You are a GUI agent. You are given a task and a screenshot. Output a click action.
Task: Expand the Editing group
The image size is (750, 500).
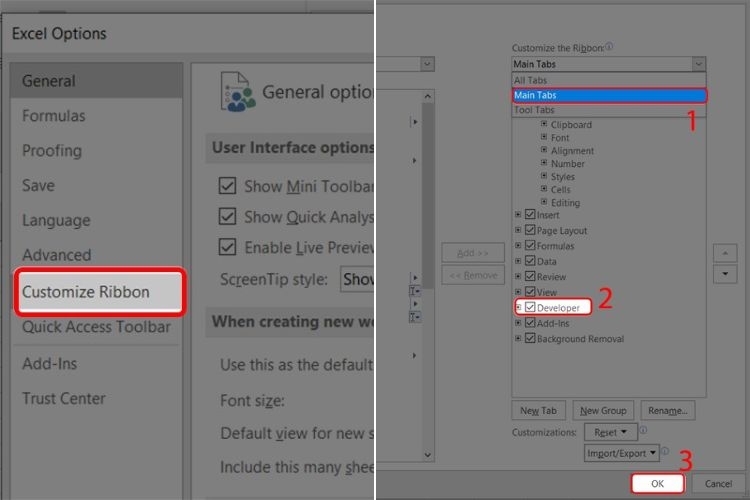click(x=544, y=202)
